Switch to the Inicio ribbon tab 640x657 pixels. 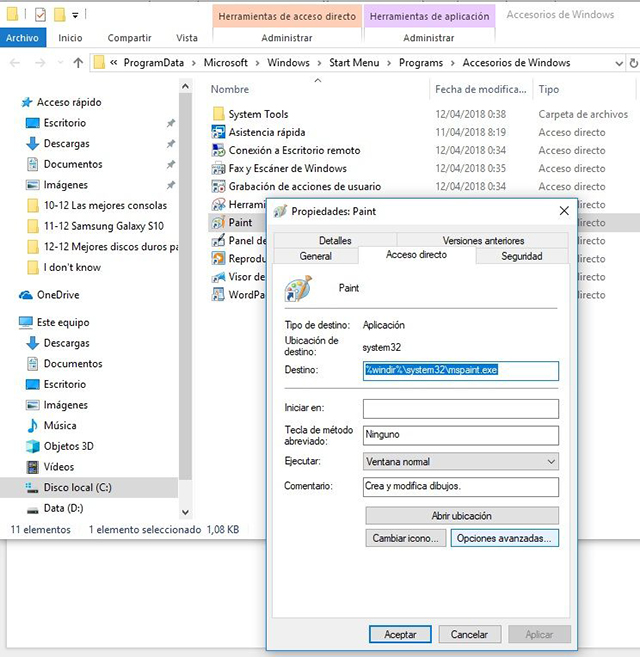70,38
